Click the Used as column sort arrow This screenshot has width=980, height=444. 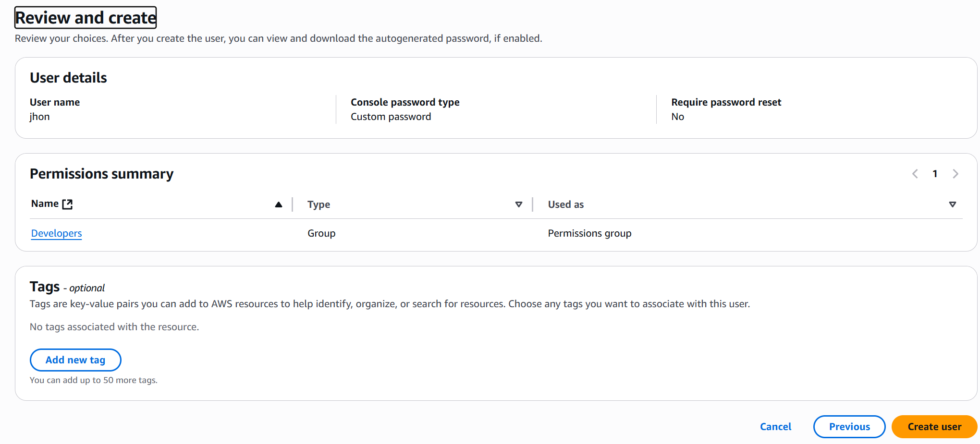pyautogui.click(x=952, y=204)
